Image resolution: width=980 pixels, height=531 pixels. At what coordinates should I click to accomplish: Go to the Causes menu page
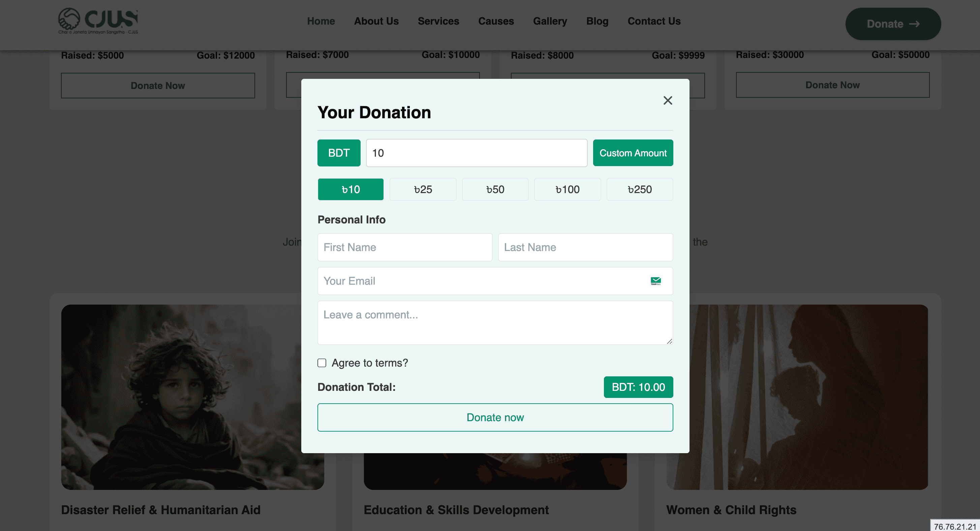496,21
